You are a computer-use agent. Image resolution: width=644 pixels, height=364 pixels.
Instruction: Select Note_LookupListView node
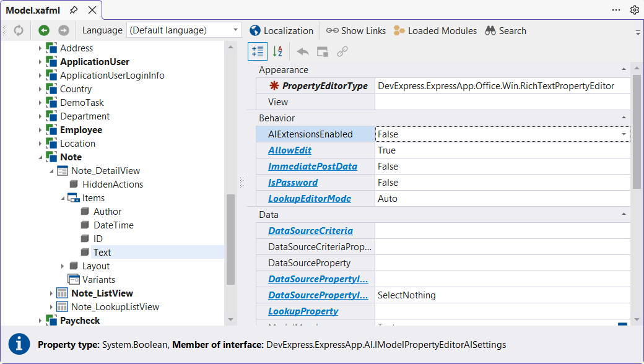tap(115, 306)
